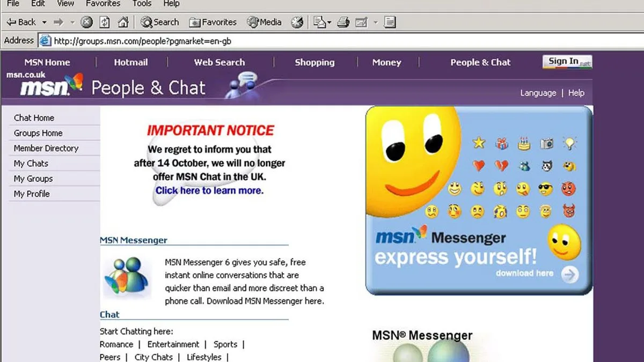The image size is (644, 362).
Task: Open Chat Home in sidebar
Action: coord(34,118)
